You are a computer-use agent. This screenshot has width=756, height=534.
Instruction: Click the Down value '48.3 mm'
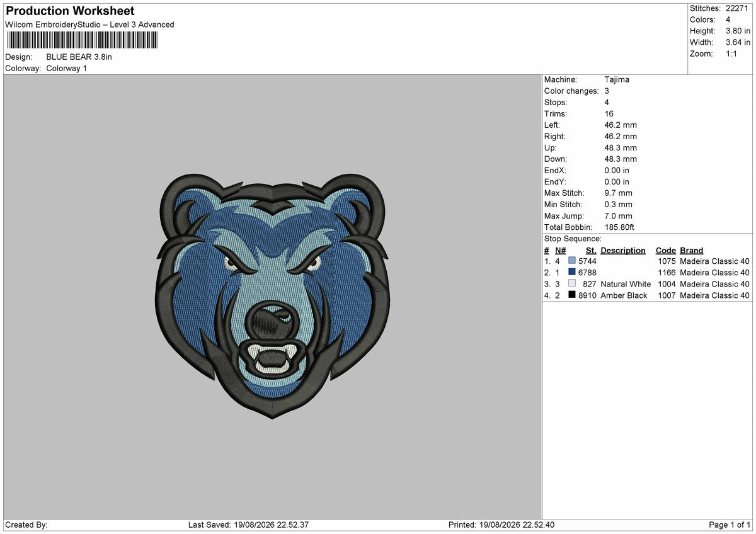(x=621, y=159)
